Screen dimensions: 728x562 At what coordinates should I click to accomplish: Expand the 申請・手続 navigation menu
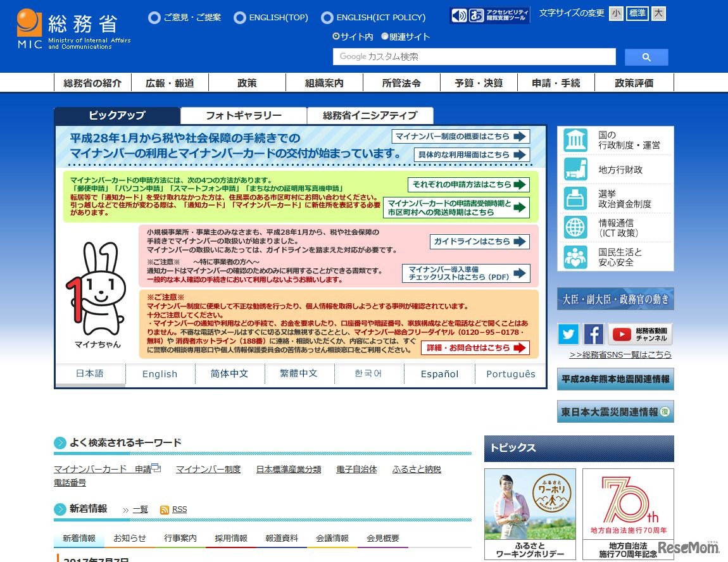point(555,83)
